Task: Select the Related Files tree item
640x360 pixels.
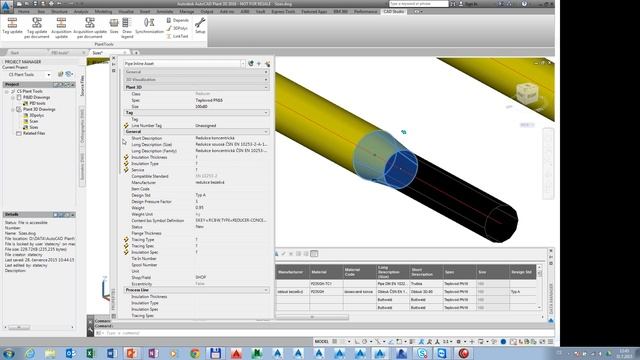Action: pos(33,133)
